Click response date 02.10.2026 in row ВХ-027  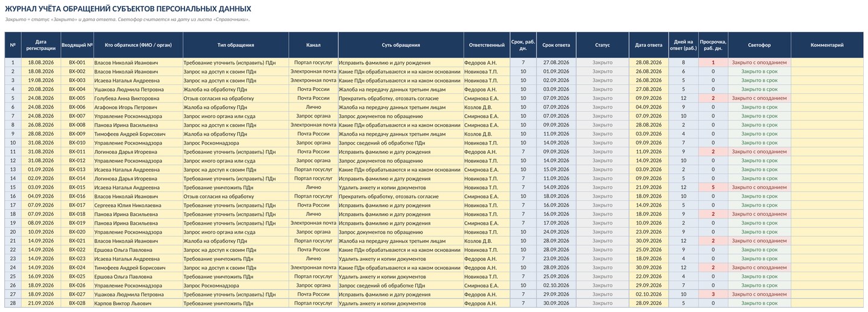tap(649, 295)
